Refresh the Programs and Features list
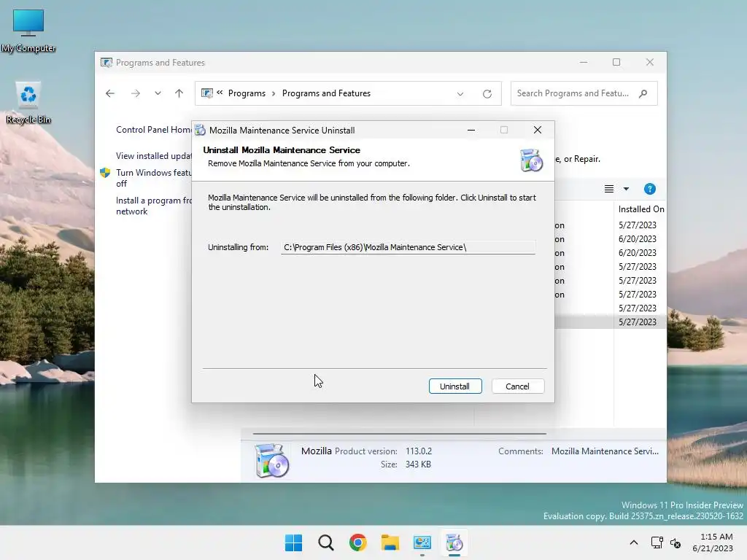Screen dimensions: 747x560 tap(487, 94)
